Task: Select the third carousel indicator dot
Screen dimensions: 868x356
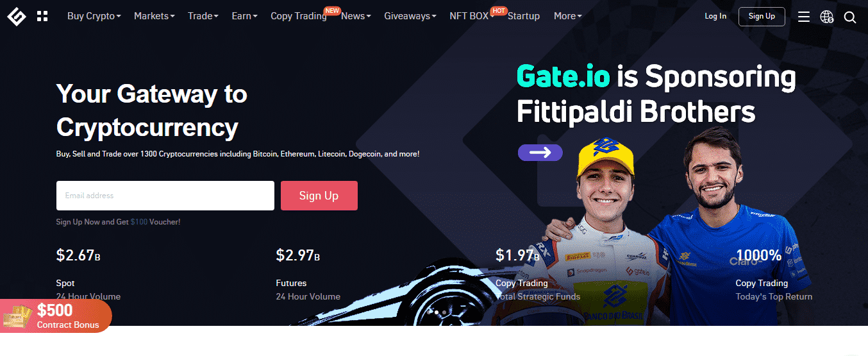Action: click(x=444, y=312)
